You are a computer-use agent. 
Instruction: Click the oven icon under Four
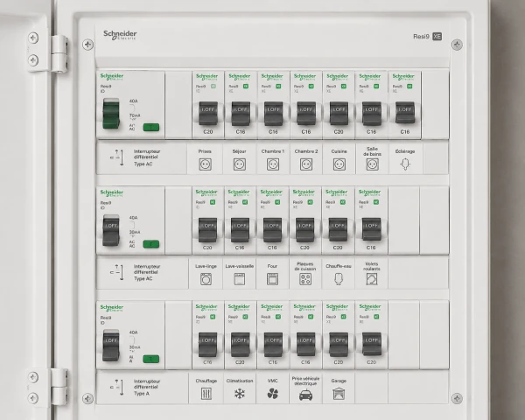pyautogui.click(x=272, y=279)
